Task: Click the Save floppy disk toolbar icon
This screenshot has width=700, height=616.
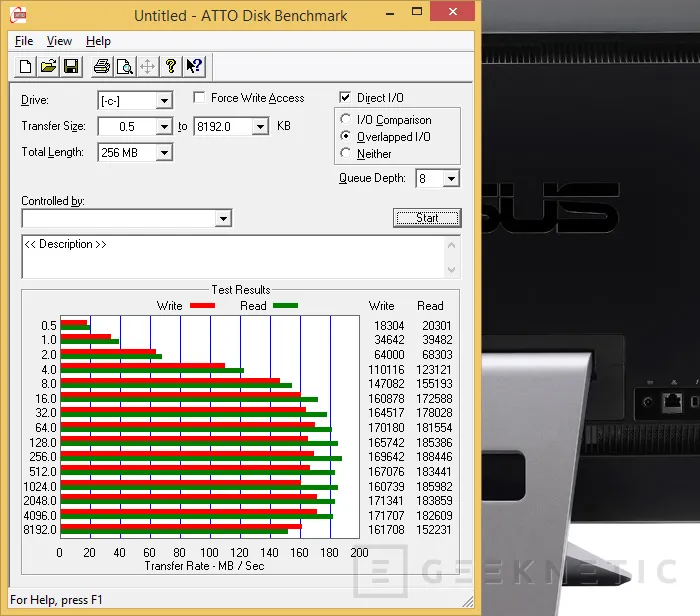Action: tap(71, 67)
